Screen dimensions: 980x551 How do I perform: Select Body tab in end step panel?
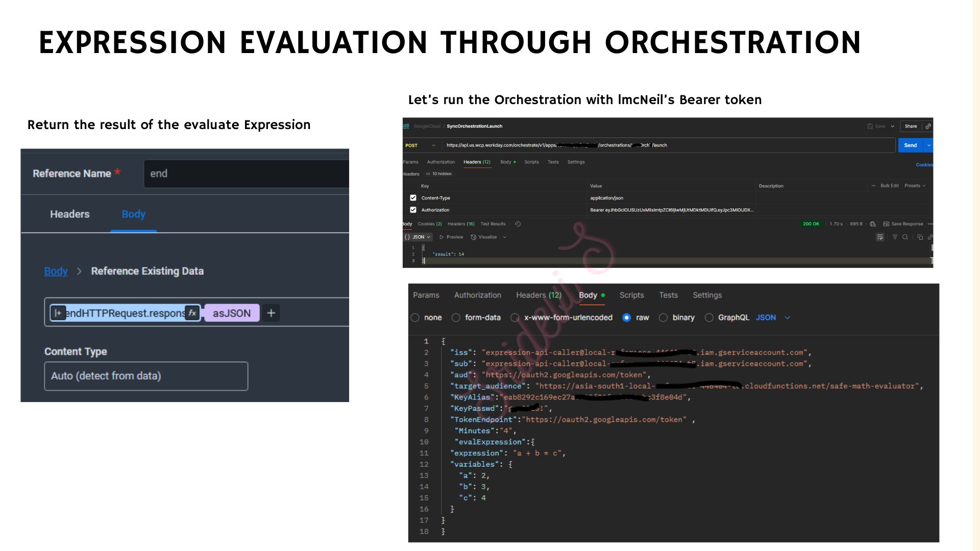click(x=133, y=214)
